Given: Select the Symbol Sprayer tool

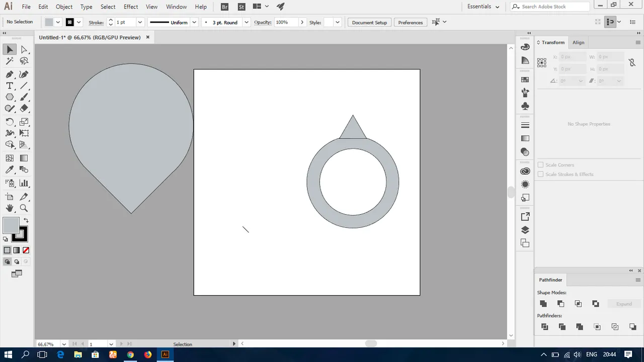Looking at the screenshot, I should pyautogui.click(x=10, y=183).
